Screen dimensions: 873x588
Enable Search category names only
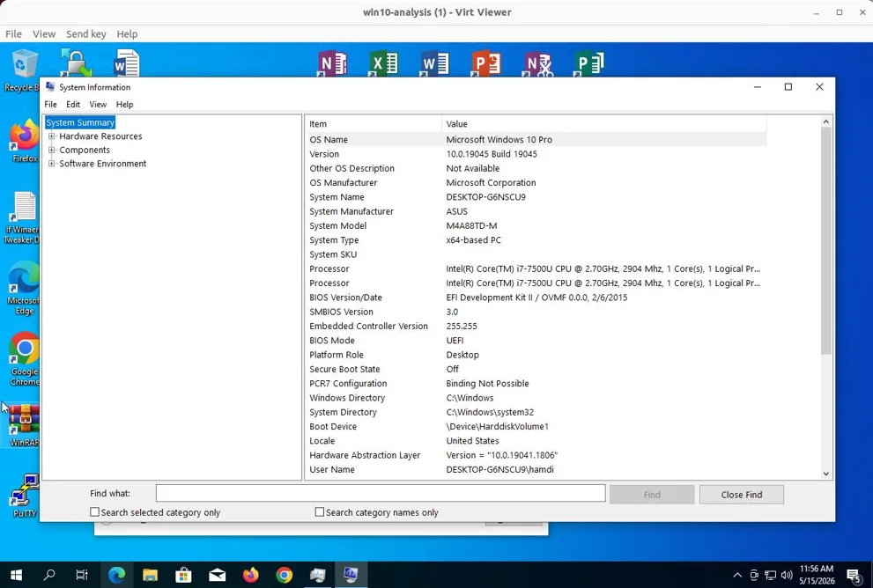click(320, 511)
